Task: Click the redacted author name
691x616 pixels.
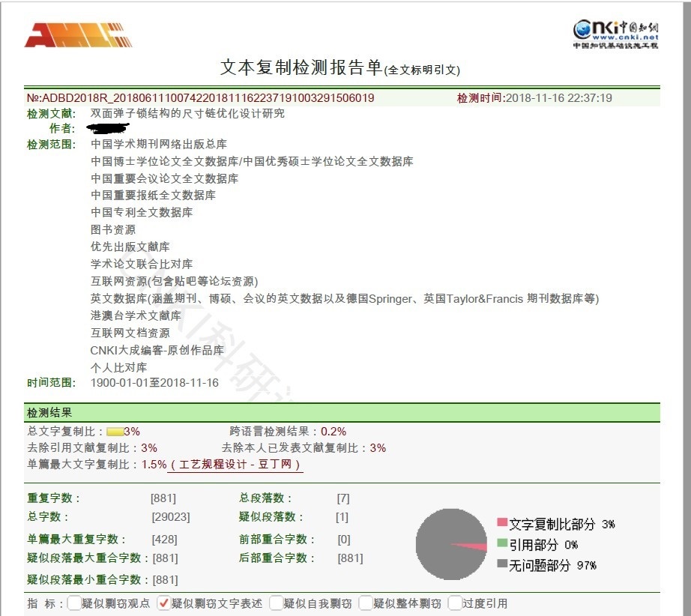Action: pos(109,129)
